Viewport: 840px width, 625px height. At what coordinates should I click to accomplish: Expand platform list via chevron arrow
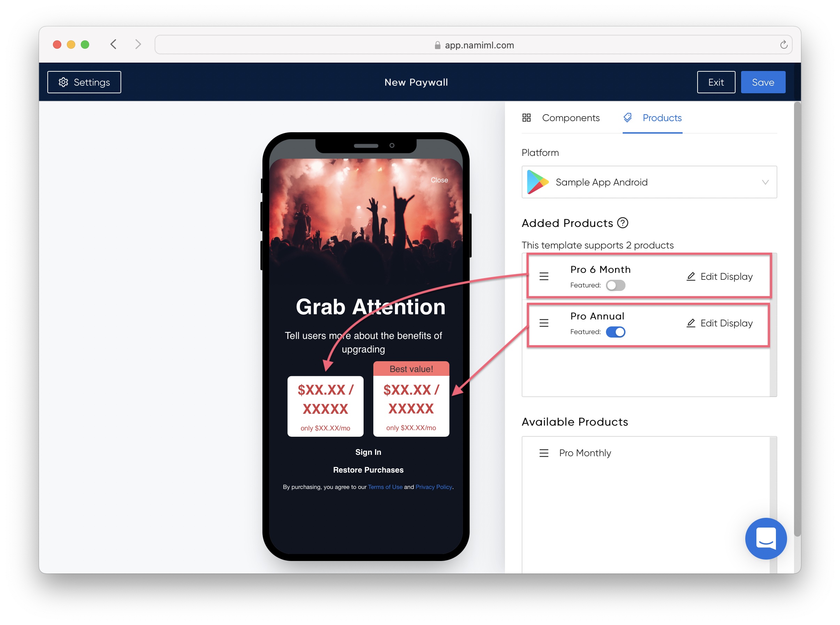coord(765,182)
